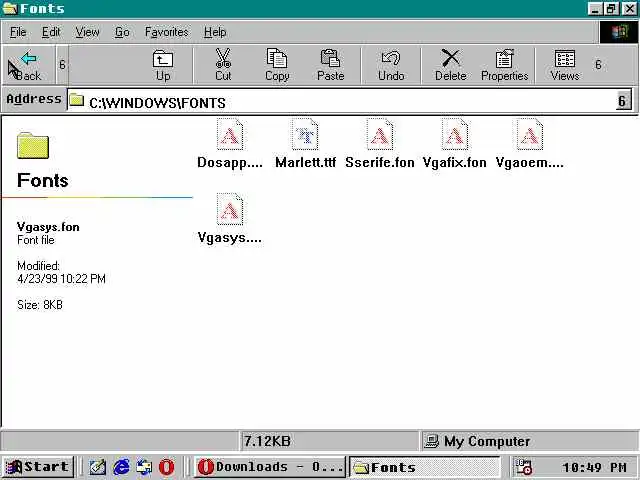Open Properties of selected file
This screenshot has height=480, width=640.
(x=504, y=65)
